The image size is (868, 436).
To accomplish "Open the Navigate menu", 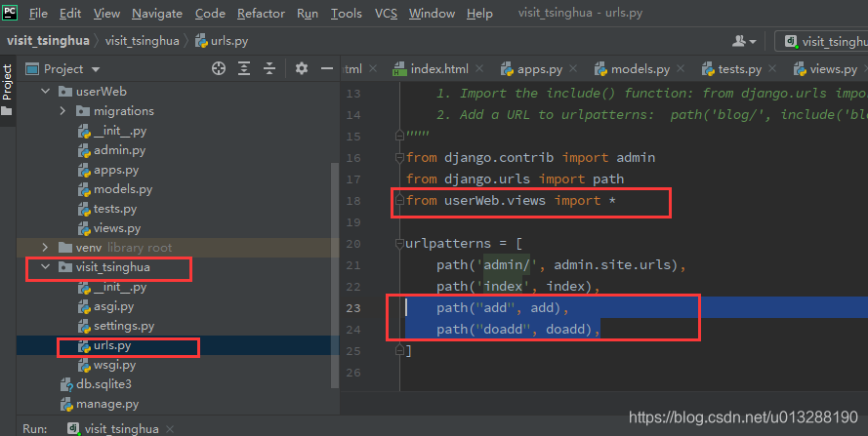I will click(x=157, y=14).
